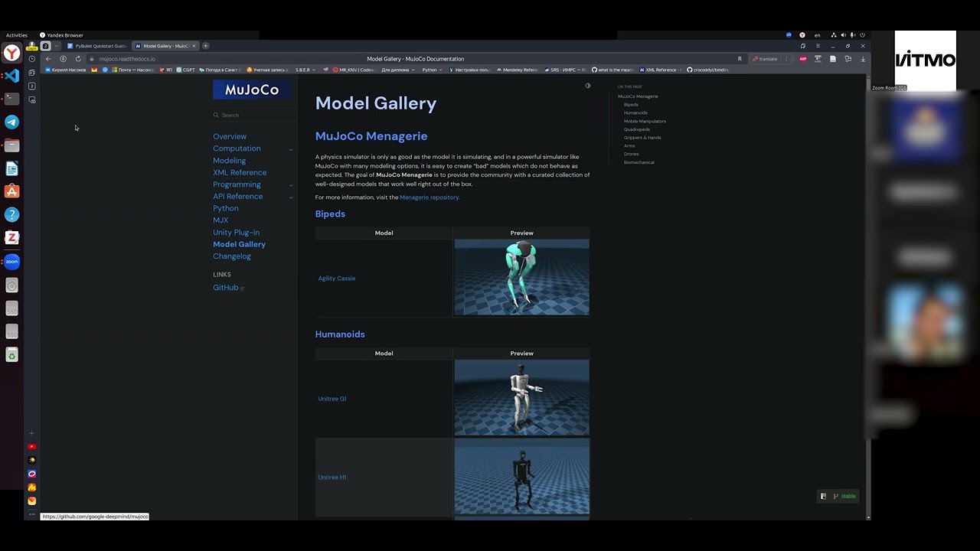Open LibreOffice Writer from the dock
The height and width of the screenshot is (551, 980).
11,168
